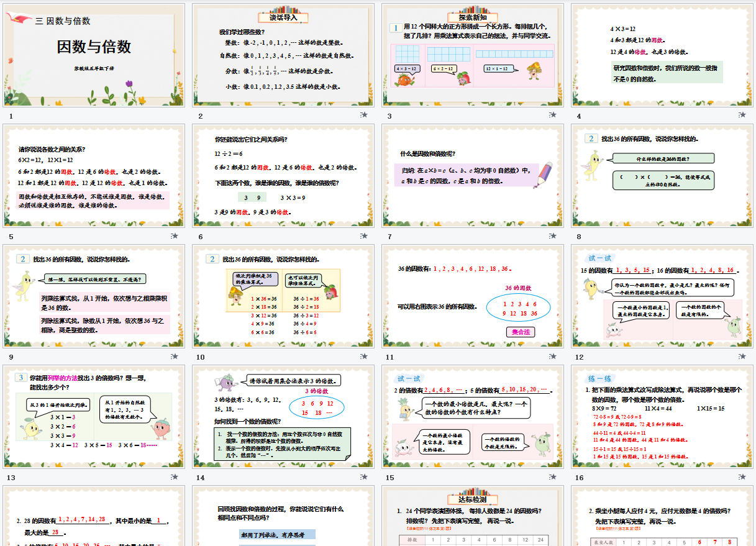
Task: Select slide 8 asking 什么样的数是36的因数
Action: coord(662,175)
